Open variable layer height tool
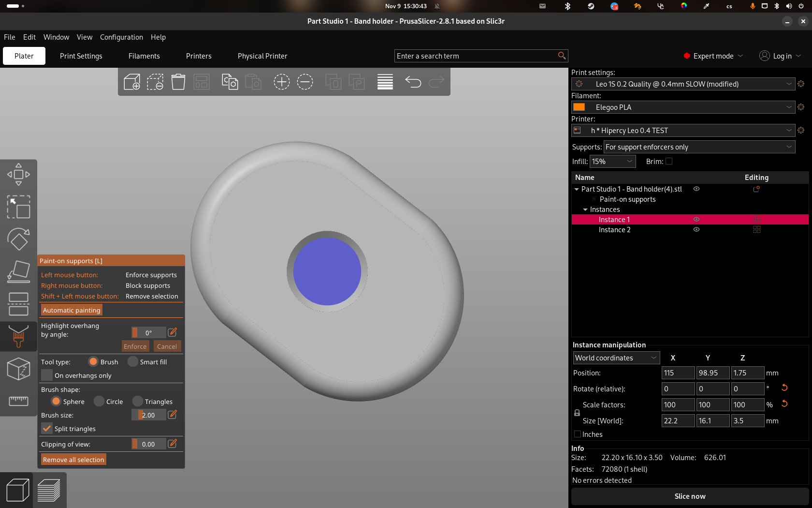This screenshot has width=812, height=508. pos(385,82)
